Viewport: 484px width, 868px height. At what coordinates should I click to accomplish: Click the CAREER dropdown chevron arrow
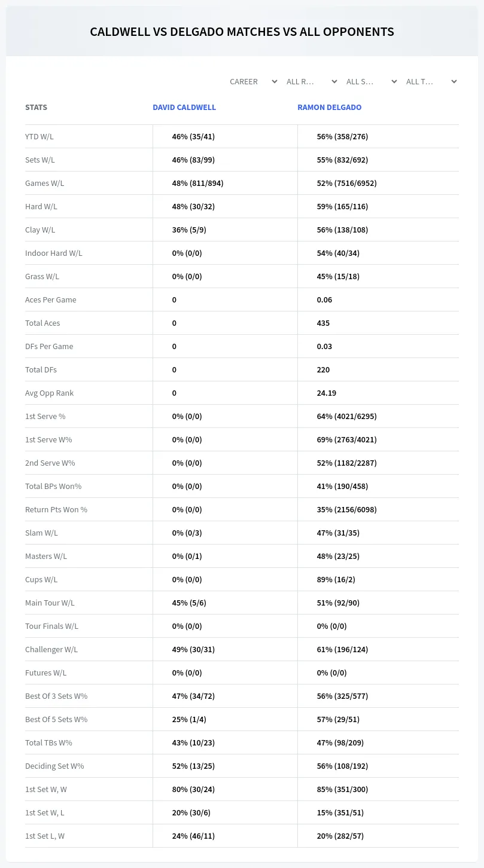coord(275,81)
